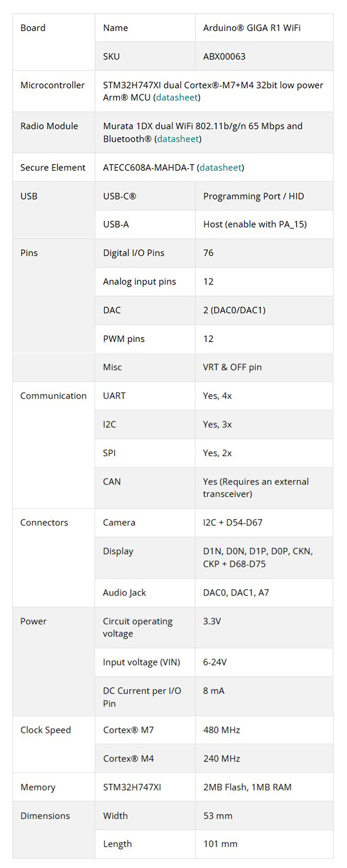
Task: Click the VRT & OFF pin text
Action: (x=232, y=367)
